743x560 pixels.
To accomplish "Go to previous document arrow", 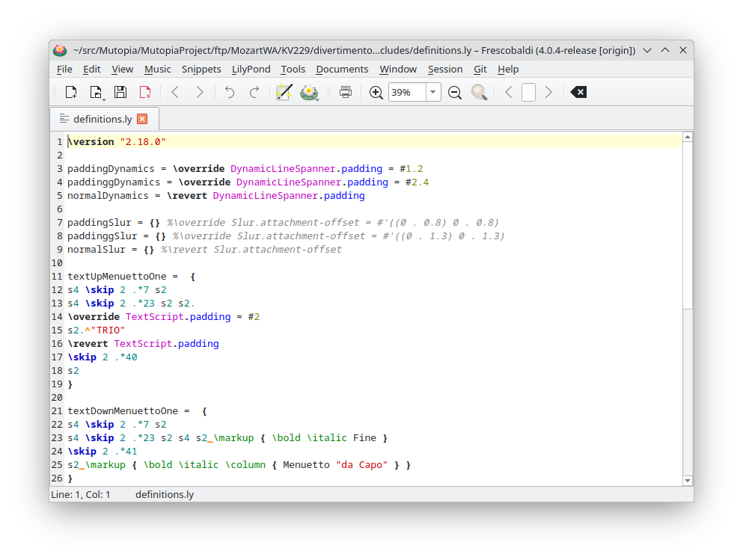I will (x=175, y=92).
